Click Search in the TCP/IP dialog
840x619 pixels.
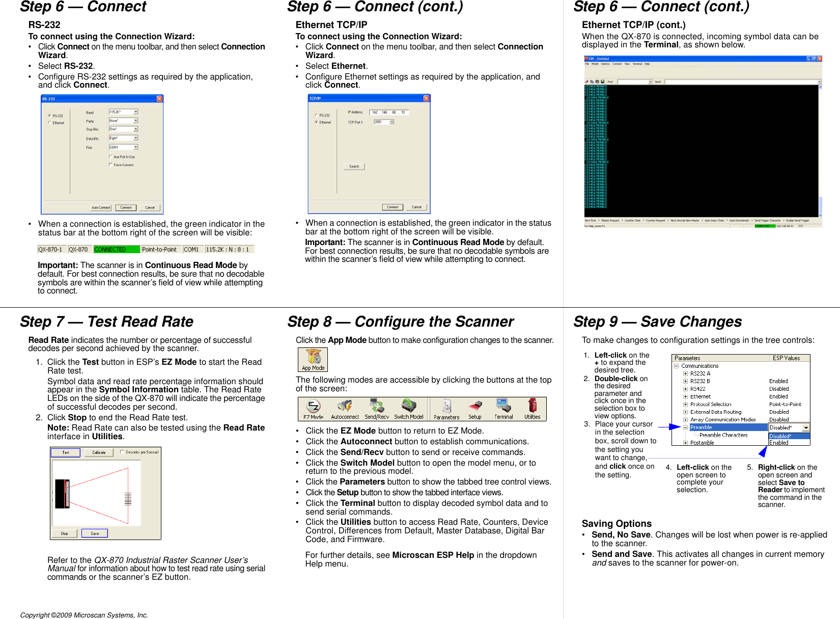point(354,167)
